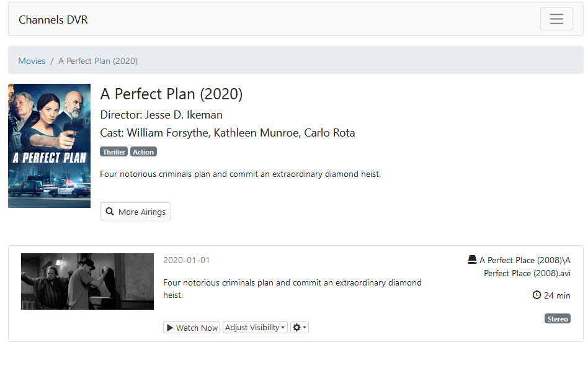Click the Director: Jesse D. Ikeman line
This screenshot has width=588, height=378.
click(161, 115)
